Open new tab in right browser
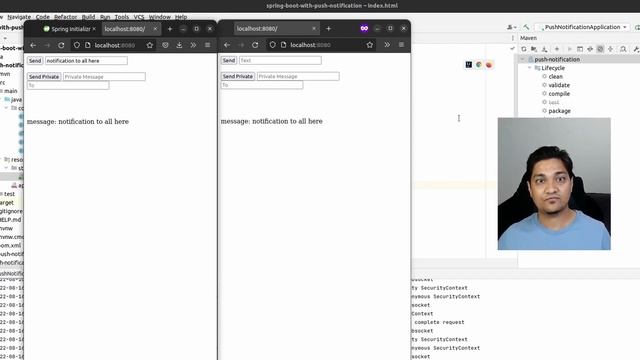This screenshot has height=360, width=640. point(329,29)
